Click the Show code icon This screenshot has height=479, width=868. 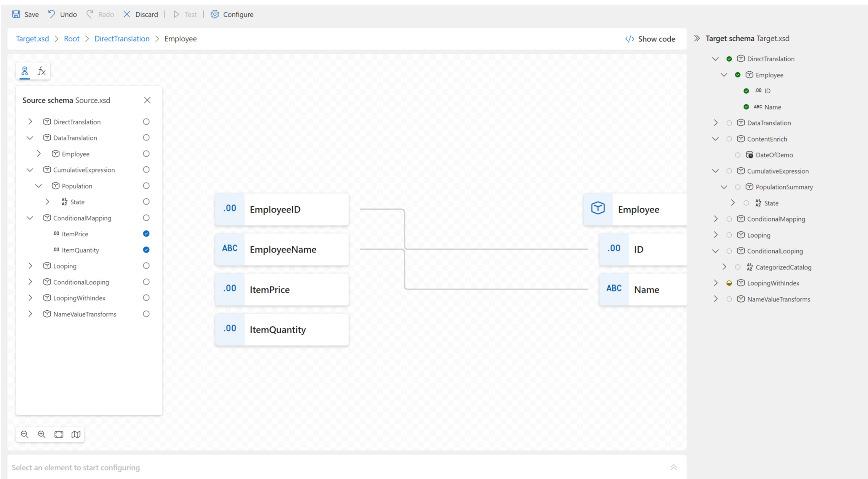coord(629,39)
